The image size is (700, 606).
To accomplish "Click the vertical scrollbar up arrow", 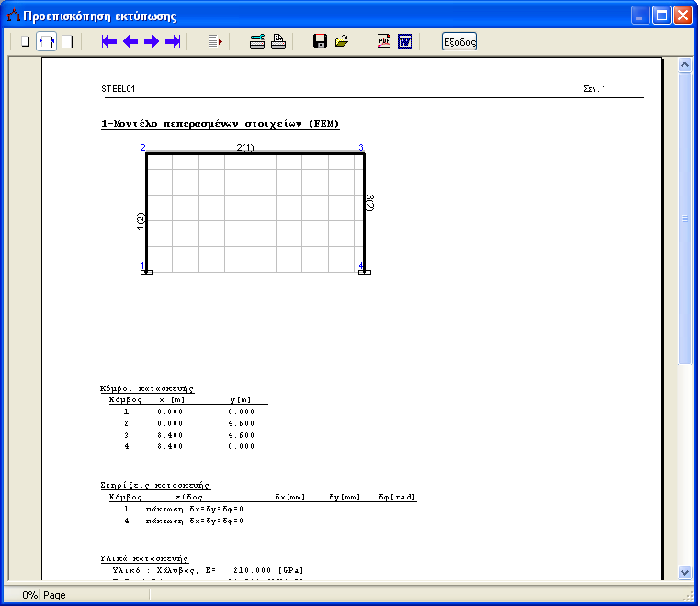I will [684, 65].
